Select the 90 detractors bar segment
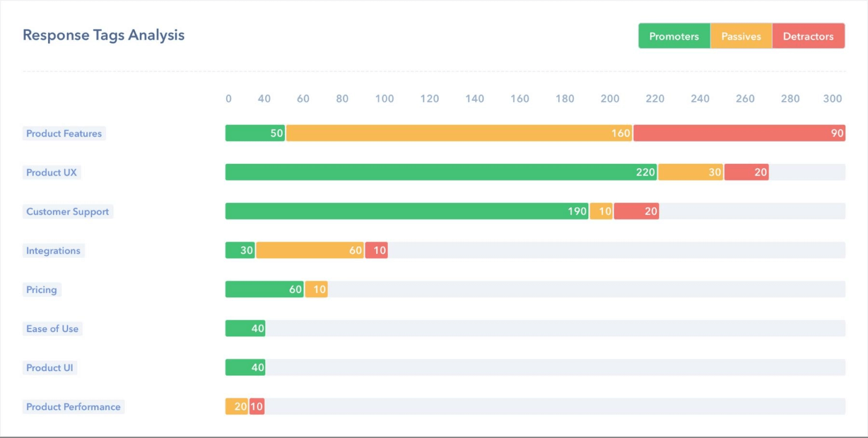Viewport: 868px width, 438px height. tap(739, 133)
